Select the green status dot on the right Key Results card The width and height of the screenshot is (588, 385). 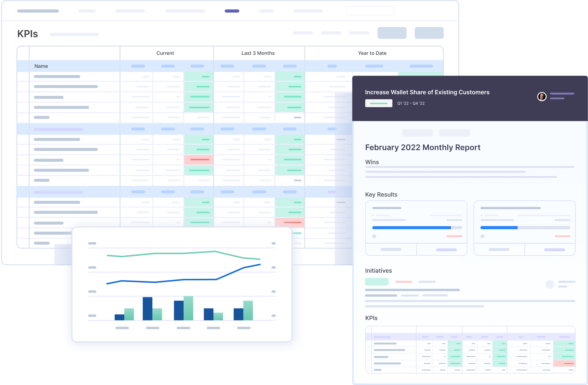tap(481, 215)
